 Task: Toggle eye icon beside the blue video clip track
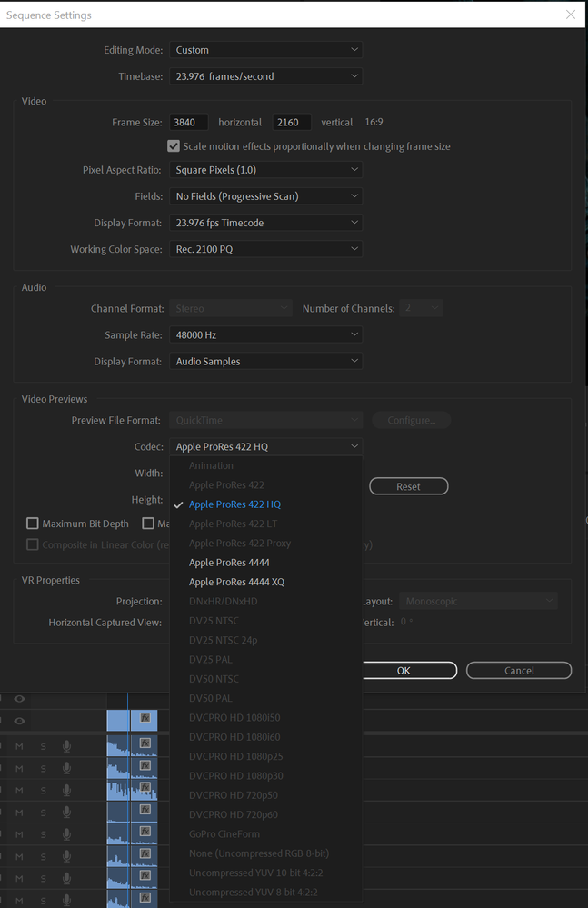tap(19, 721)
